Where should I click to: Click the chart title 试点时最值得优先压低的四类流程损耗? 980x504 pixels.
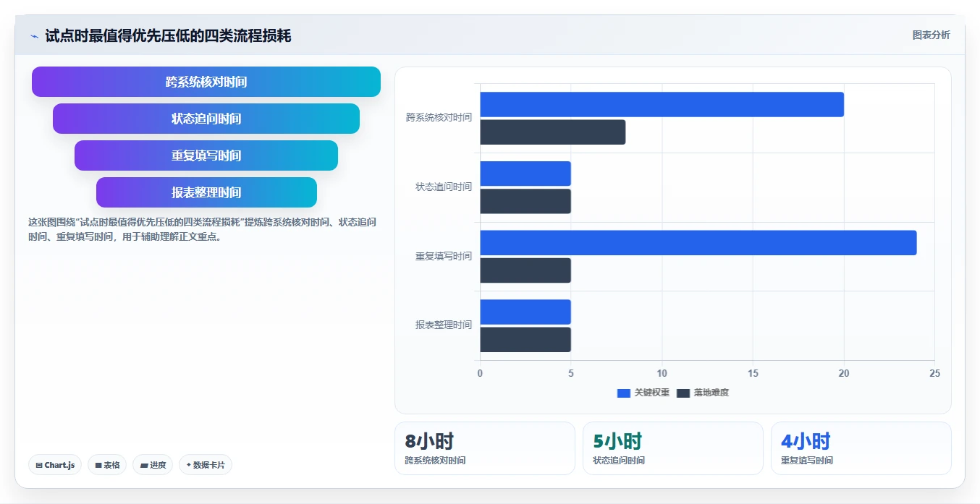(168, 35)
